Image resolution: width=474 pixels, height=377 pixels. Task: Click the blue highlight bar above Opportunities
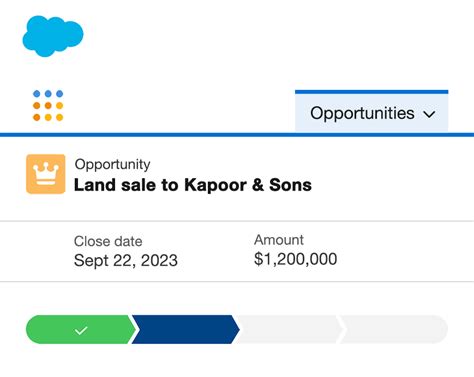(371, 92)
